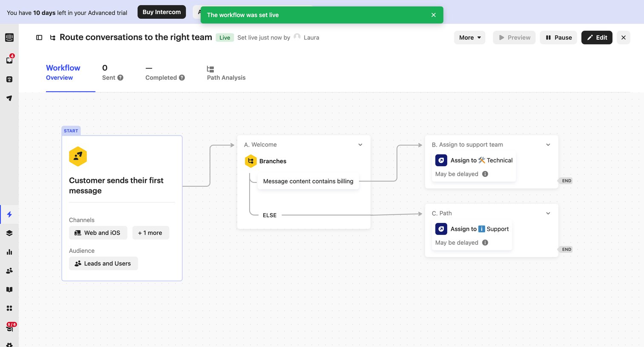Switch to Workflow Overview tab
The width and height of the screenshot is (644, 347).
63,72
